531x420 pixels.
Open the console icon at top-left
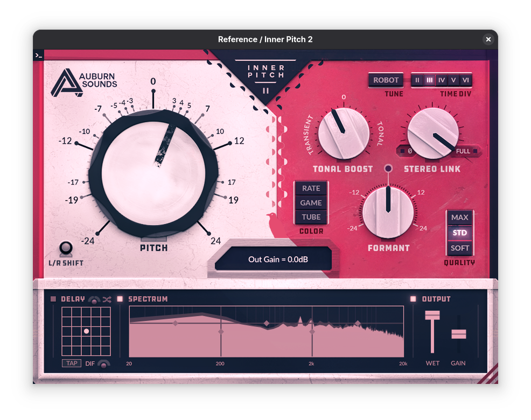38,55
